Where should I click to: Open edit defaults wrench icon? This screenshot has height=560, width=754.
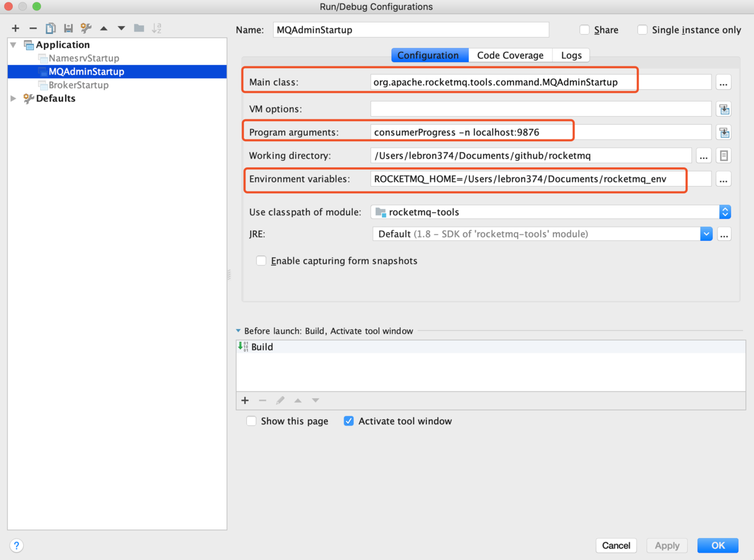tap(86, 28)
